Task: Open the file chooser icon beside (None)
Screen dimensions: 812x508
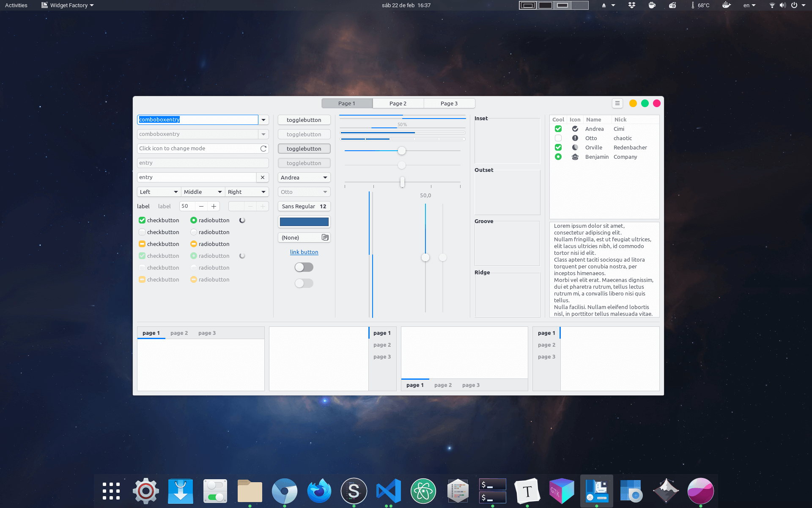Action: click(325, 237)
